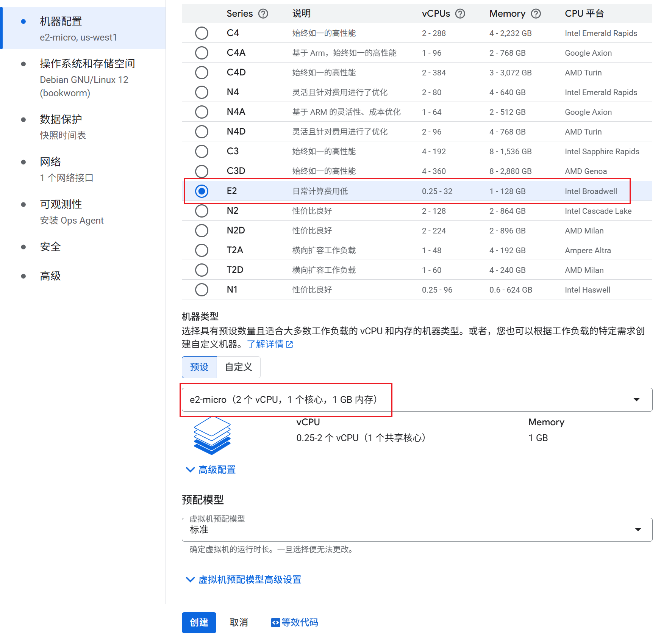672x639 pixels.
Task: Select the T2A machine series radio button
Action: click(202, 250)
